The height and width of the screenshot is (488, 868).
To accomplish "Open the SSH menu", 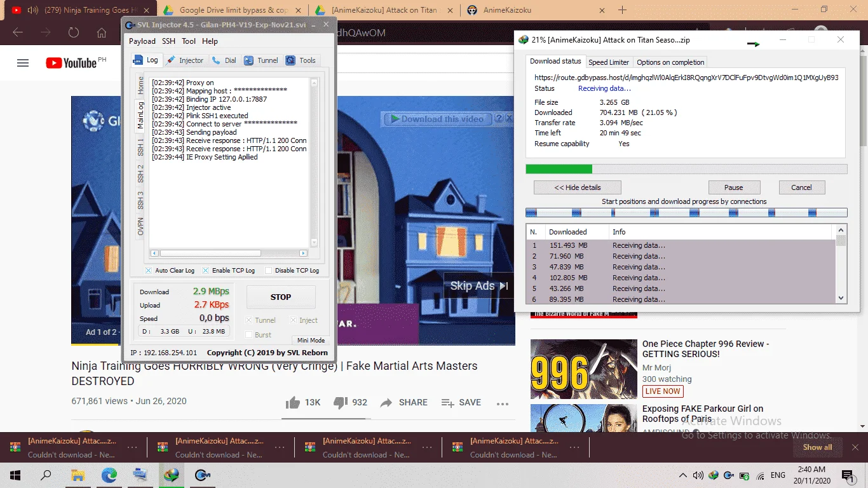I will (x=168, y=41).
